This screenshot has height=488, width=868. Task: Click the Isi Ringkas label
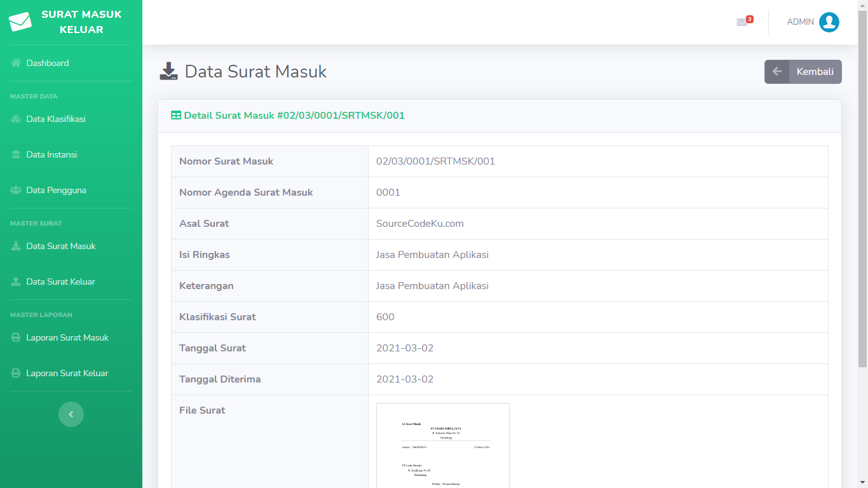coord(205,255)
